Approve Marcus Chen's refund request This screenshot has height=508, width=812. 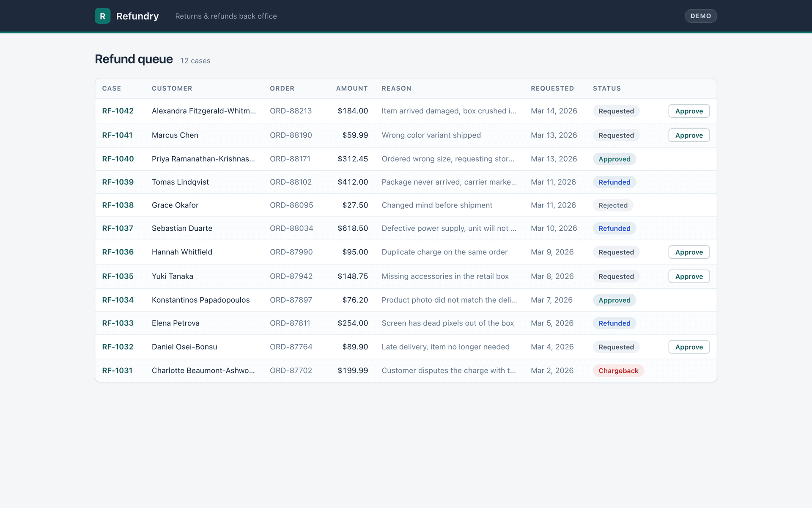689,135
